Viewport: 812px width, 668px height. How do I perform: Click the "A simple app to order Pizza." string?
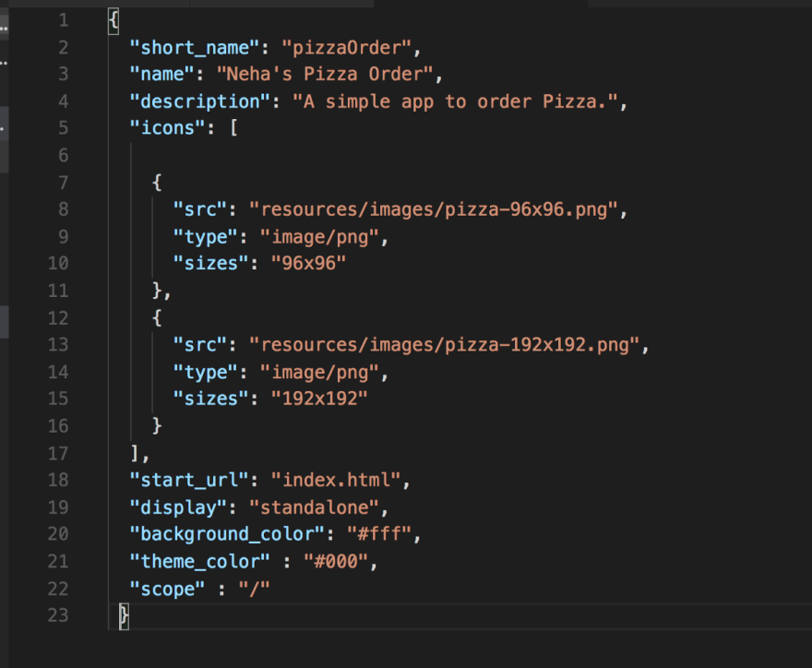click(455, 102)
